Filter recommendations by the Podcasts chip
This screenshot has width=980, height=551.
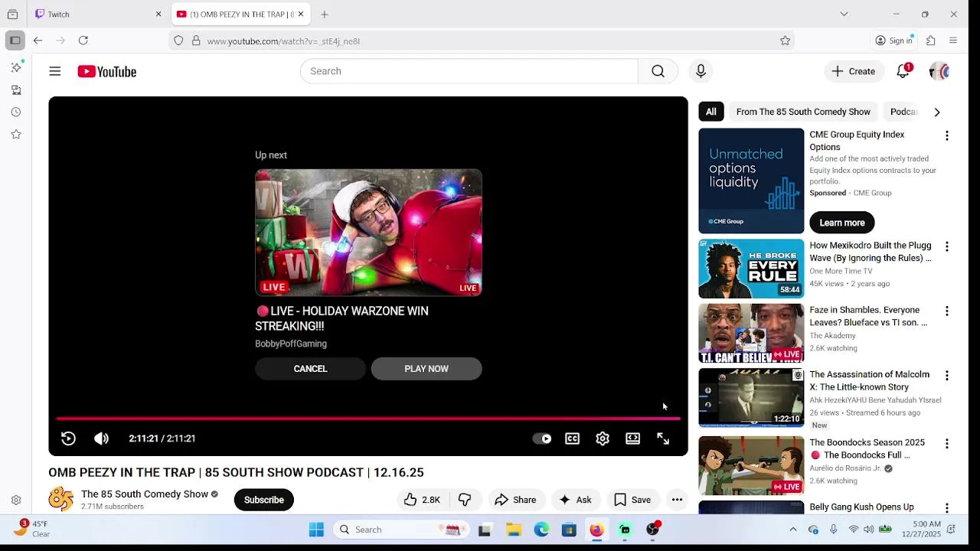903,112
